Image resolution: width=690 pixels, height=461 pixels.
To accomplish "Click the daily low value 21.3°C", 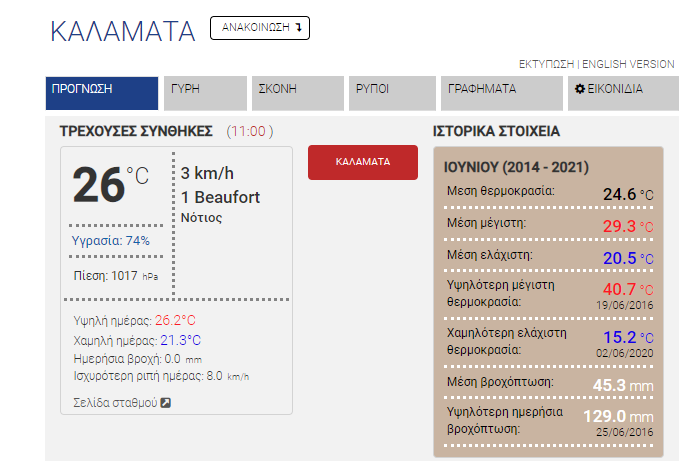I will [x=180, y=340].
